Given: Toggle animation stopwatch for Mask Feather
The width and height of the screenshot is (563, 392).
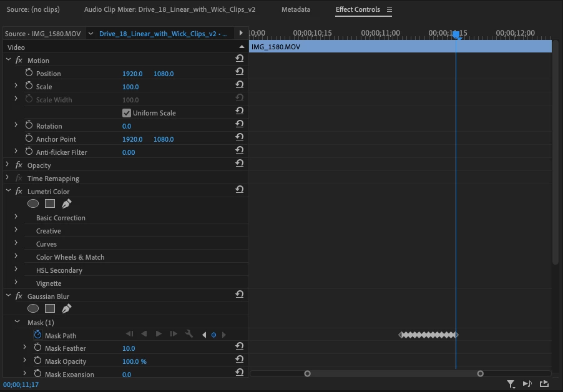Looking at the screenshot, I should click(x=37, y=348).
